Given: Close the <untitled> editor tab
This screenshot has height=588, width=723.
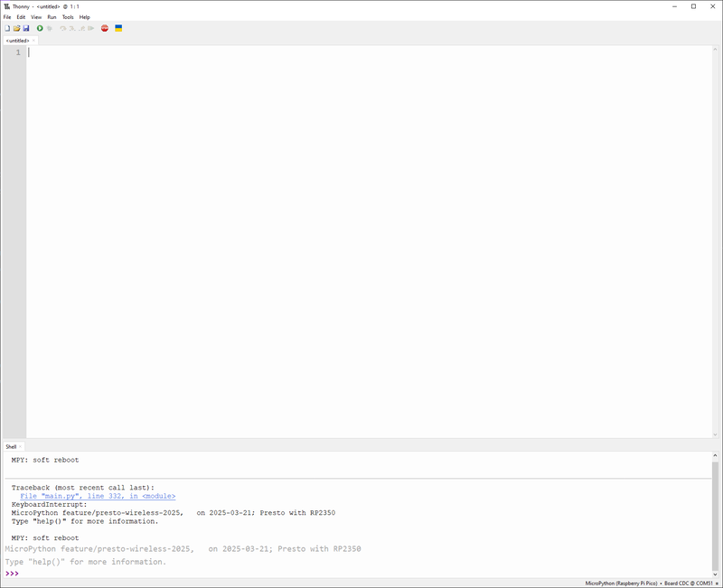Looking at the screenshot, I should 34,41.
